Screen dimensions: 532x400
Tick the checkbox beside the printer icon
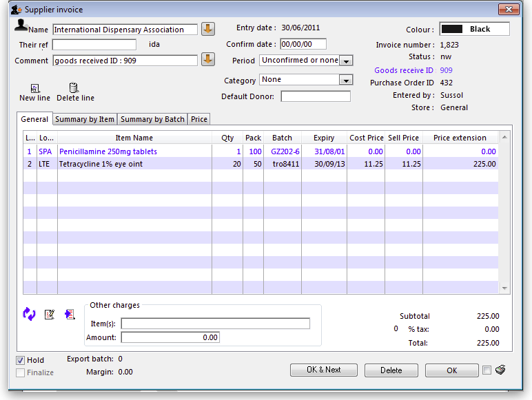487,370
